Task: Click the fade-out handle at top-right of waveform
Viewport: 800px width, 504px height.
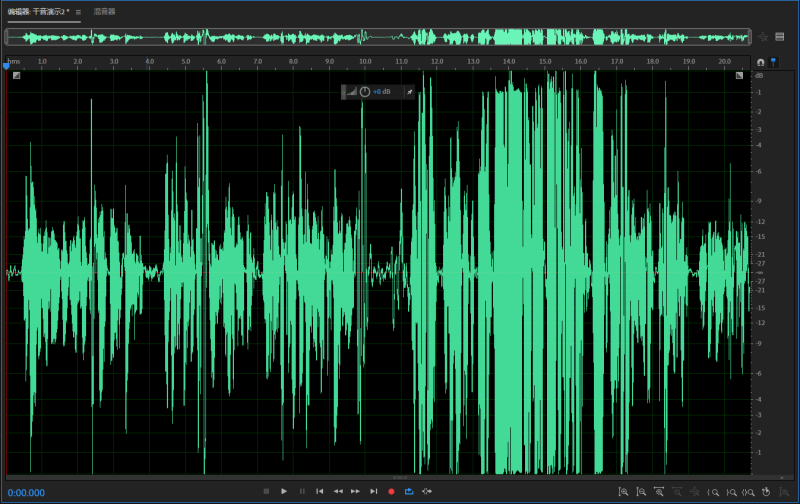Action: pyautogui.click(x=739, y=75)
